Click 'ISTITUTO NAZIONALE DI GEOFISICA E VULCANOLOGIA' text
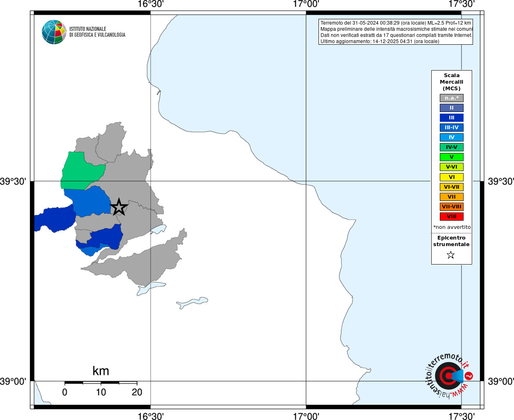The width and height of the screenshot is (514, 420). [x=97, y=32]
